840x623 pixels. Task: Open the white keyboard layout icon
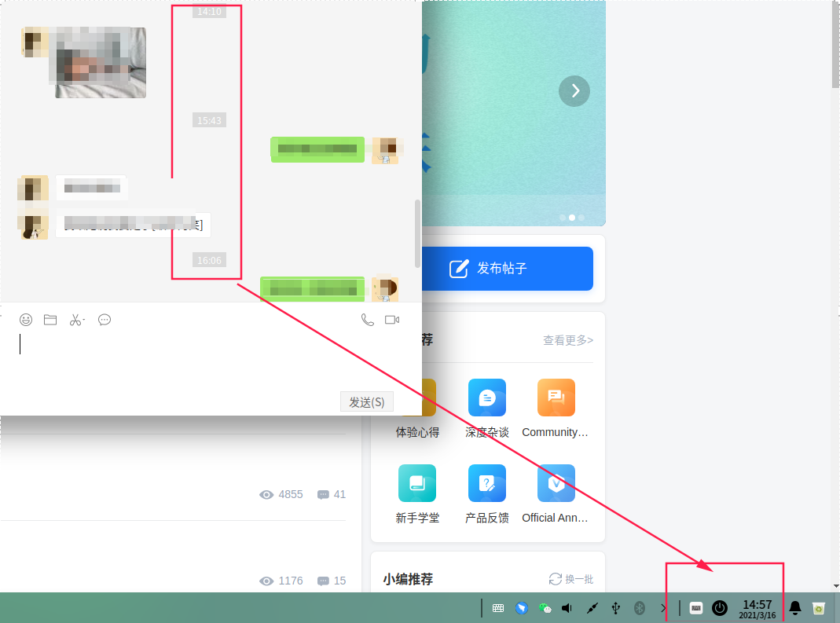(x=696, y=608)
